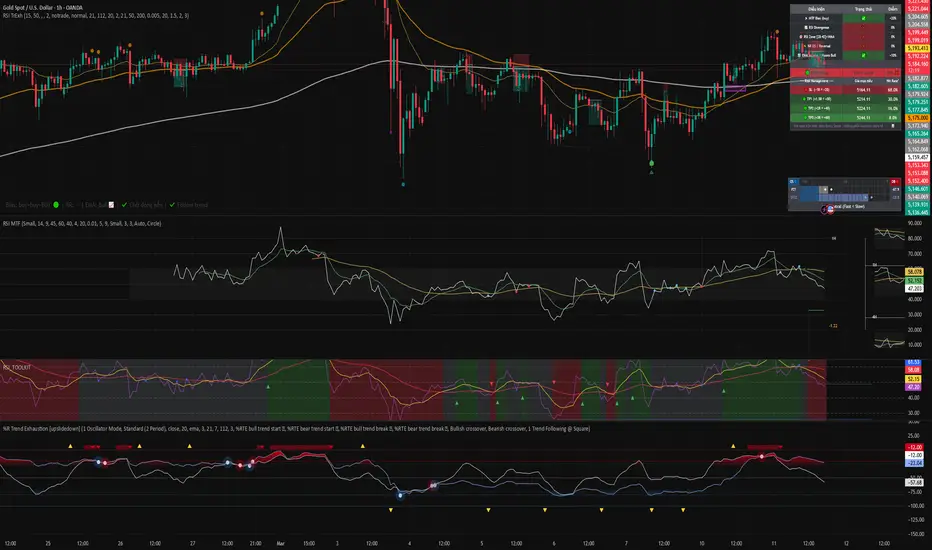Click the purple box marker near the 10th
Viewport: 932px width, 550px height.
click(x=735, y=89)
